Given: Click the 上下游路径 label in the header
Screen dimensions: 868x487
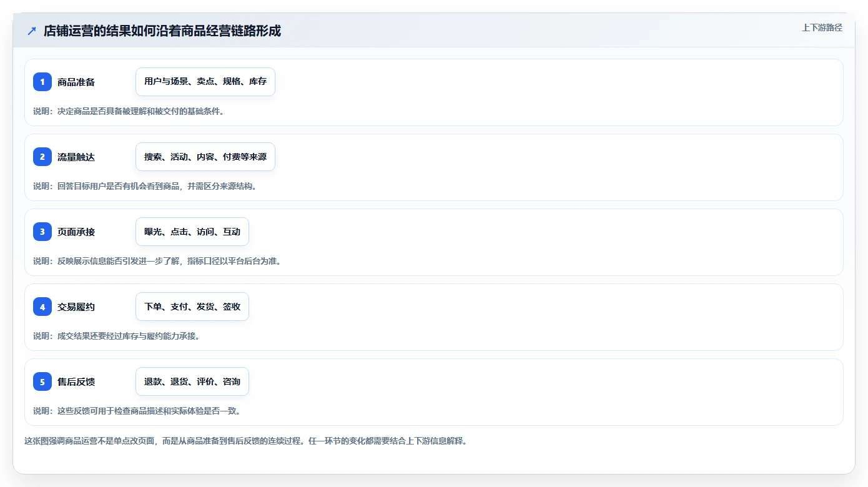Looking at the screenshot, I should [822, 27].
